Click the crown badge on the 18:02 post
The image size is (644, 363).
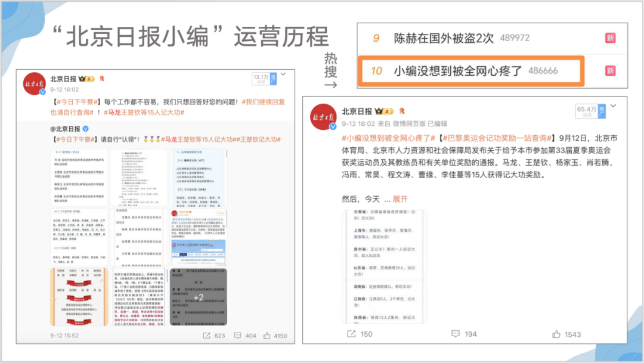pos(384,111)
